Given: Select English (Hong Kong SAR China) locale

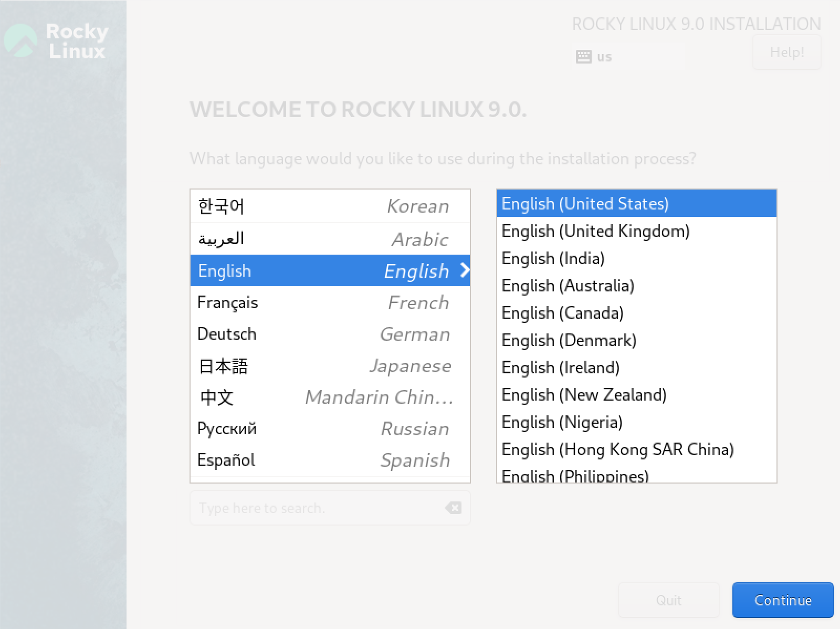Looking at the screenshot, I should pos(636,449).
